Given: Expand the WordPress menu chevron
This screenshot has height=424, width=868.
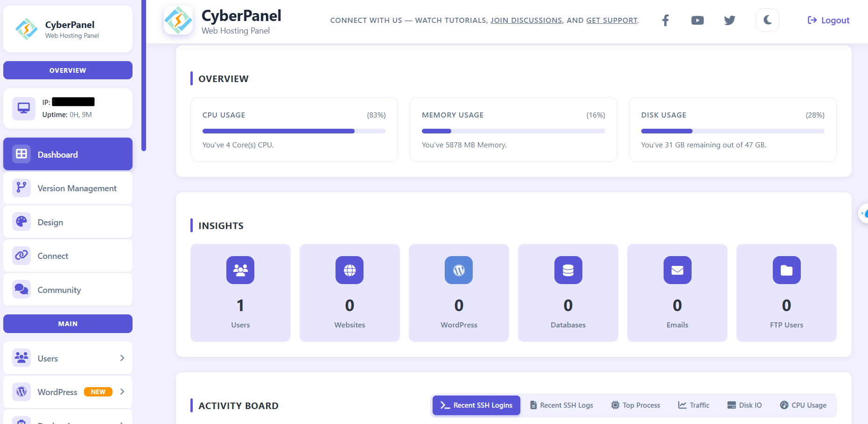Looking at the screenshot, I should point(122,392).
